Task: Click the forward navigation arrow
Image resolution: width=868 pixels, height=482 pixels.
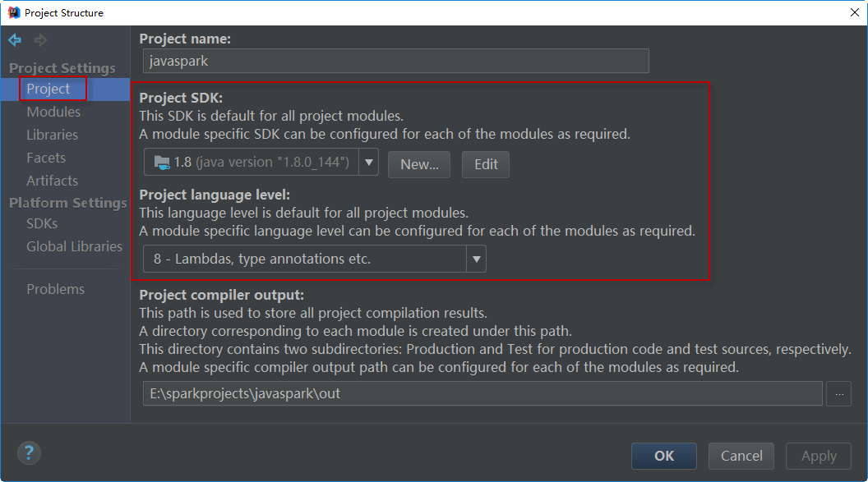Action: 40,40
